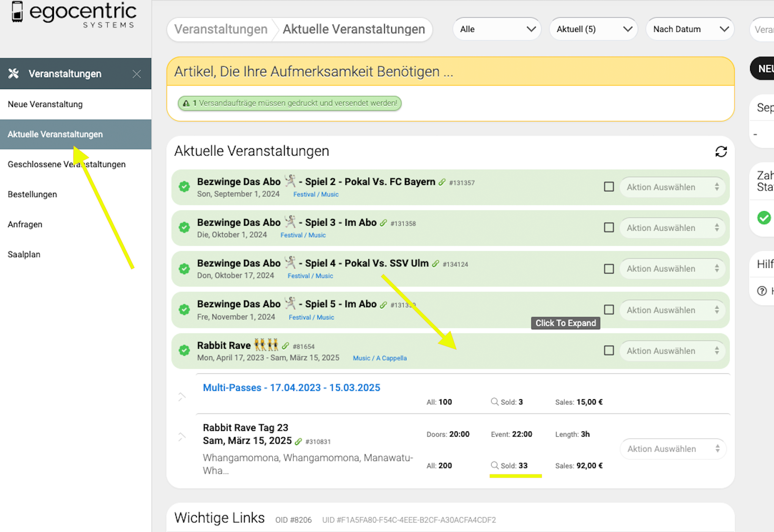The image size is (774, 532).
Task: Select the Rabbit Rave event checkbox
Action: point(609,350)
